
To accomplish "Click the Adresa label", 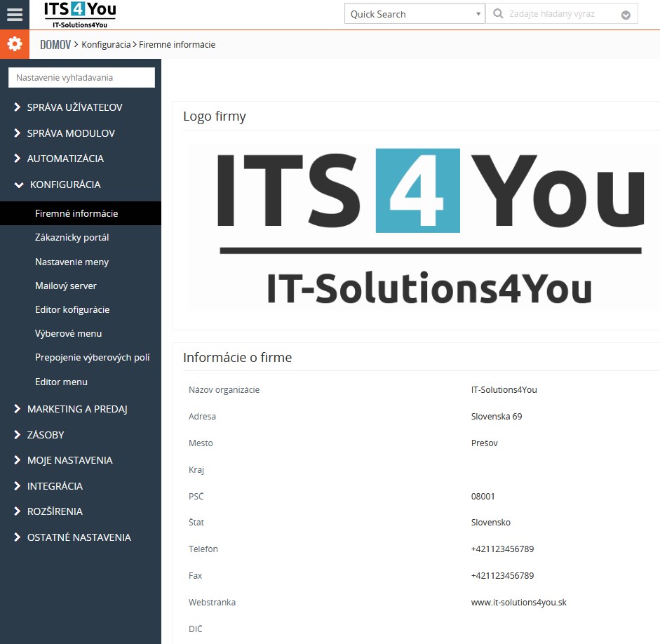I will click(x=202, y=416).
